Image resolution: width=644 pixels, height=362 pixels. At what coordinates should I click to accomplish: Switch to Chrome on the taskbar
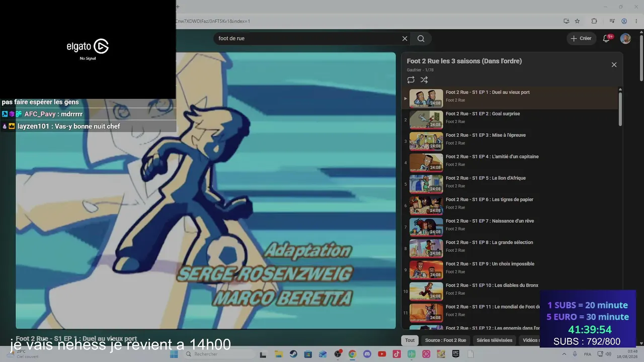pyautogui.click(x=352, y=354)
